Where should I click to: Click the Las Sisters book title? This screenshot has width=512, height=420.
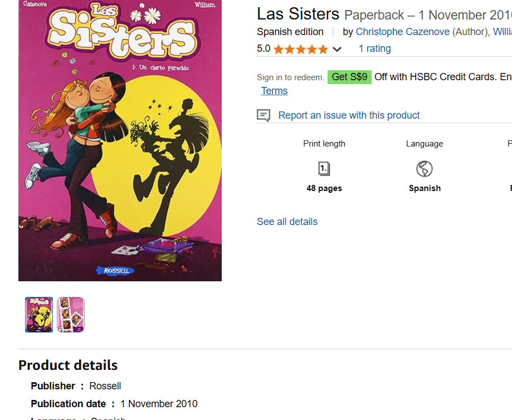click(x=298, y=14)
